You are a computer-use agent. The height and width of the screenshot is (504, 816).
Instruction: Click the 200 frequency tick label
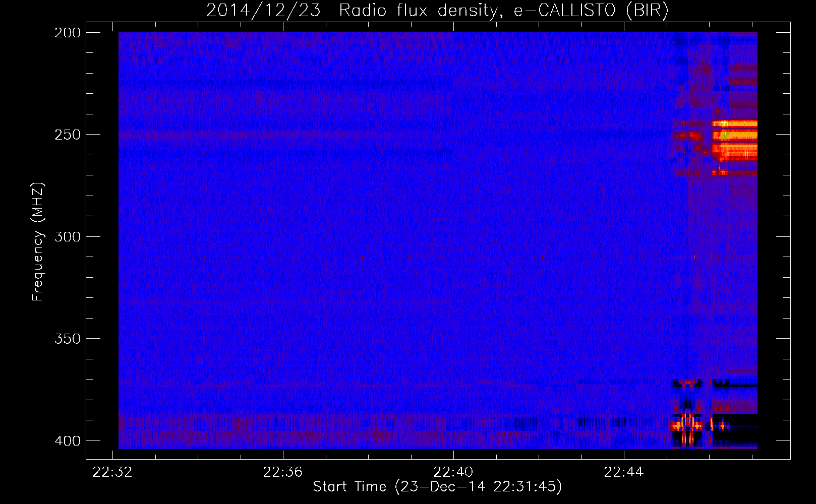point(68,33)
